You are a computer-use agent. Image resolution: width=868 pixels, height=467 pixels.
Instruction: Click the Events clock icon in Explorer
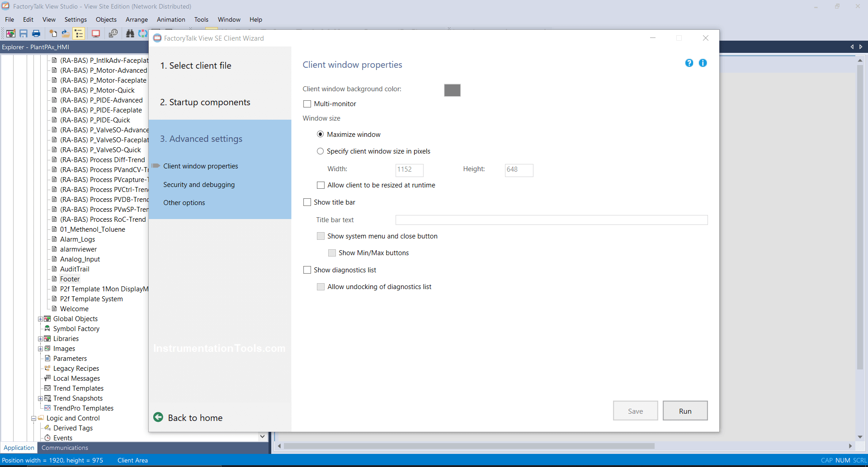[47, 438]
